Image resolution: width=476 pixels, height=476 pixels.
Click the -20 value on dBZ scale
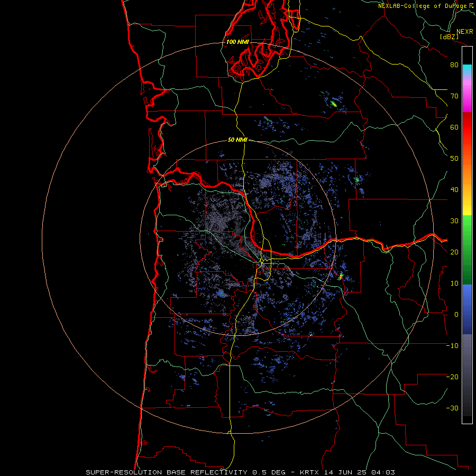452,377
